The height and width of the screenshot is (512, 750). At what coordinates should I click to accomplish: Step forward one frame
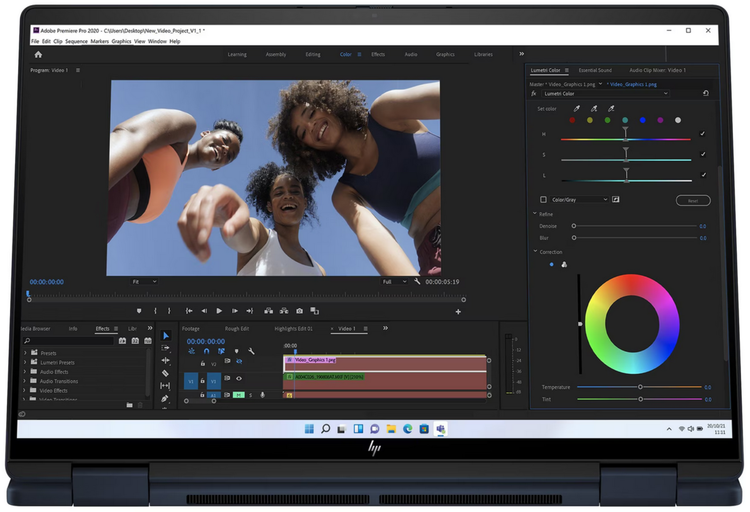pyautogui.click(x=234, y=311)
